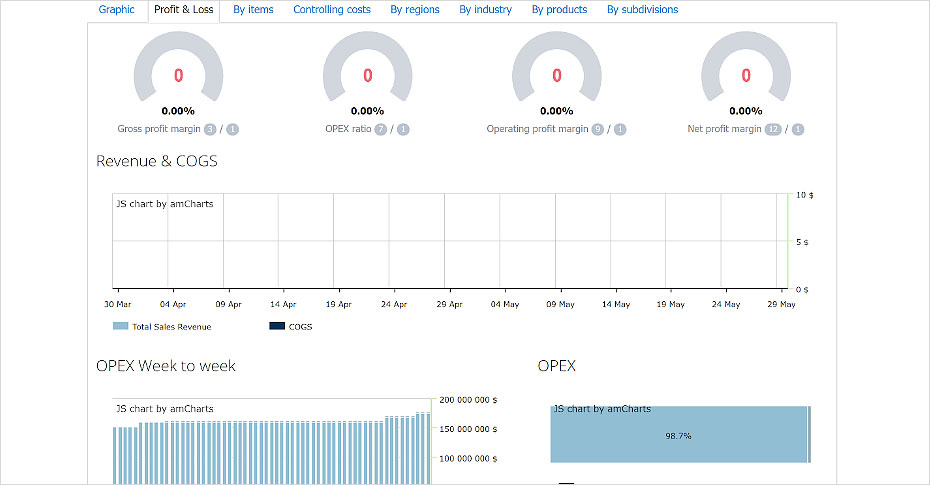Image resolution: width=930 pixels, height=485 pixels.
Task: Open the Controlling costs tab
Action: (332, 10)
